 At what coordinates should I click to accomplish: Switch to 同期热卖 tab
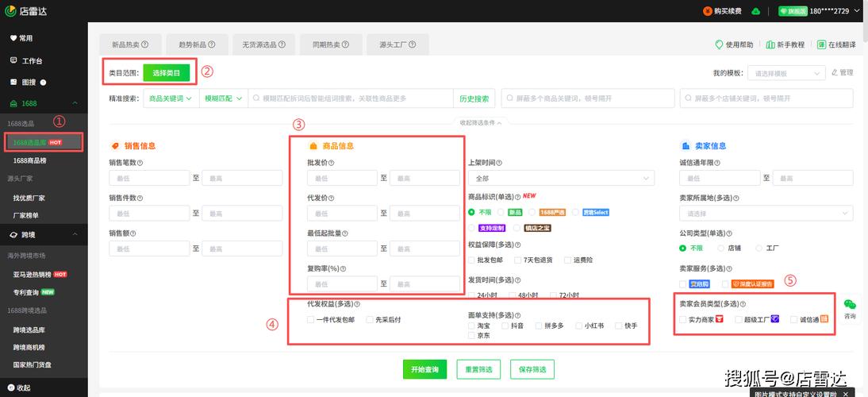coord(331,44)
